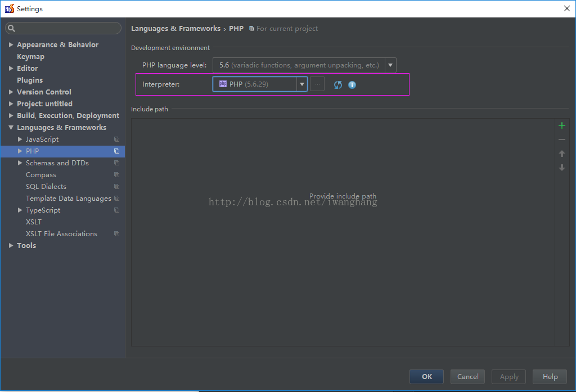Expand Schemas and DTDs arrow
This screenshot has width=576, height=392.
[x=20, y=163]
